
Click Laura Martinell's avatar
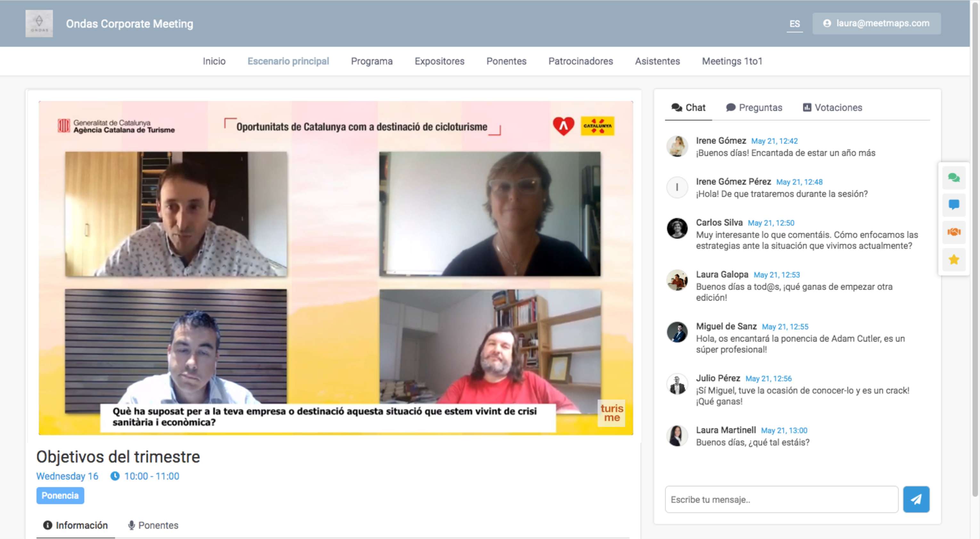click(x=677, y=436)
